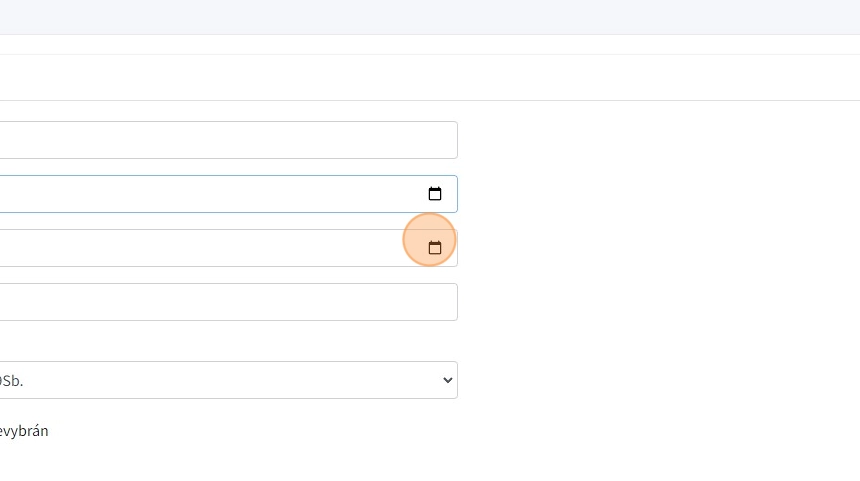860x481 pixels.
Task: Click the topmost empty text field
Action: [228, 140]
